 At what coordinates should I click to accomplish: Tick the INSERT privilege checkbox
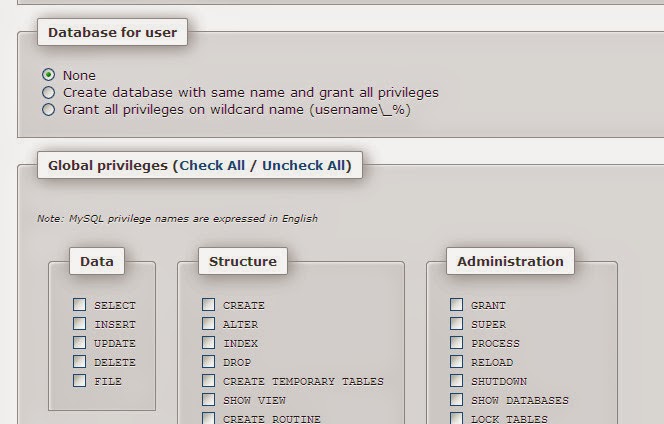79,324
